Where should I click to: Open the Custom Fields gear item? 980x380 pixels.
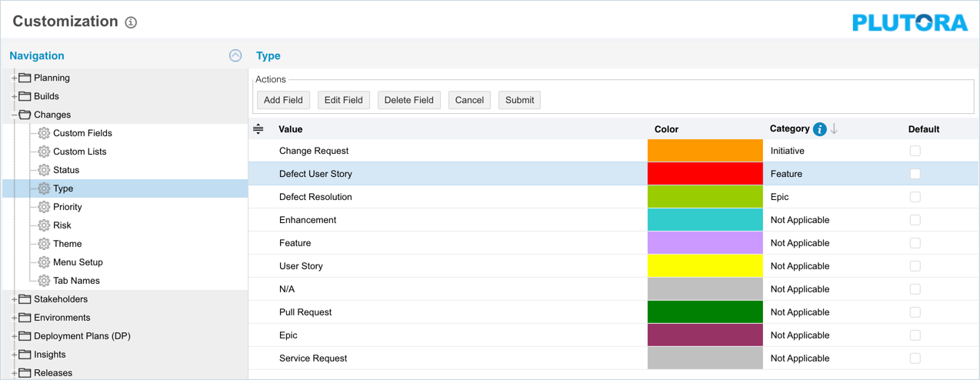coord(82,133)
